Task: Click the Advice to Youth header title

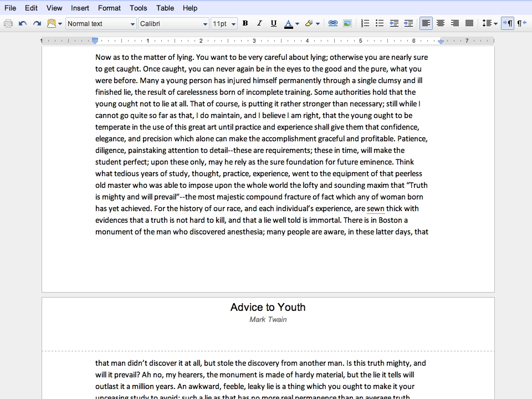Action: pyautogui.click(x=268, y=307)
